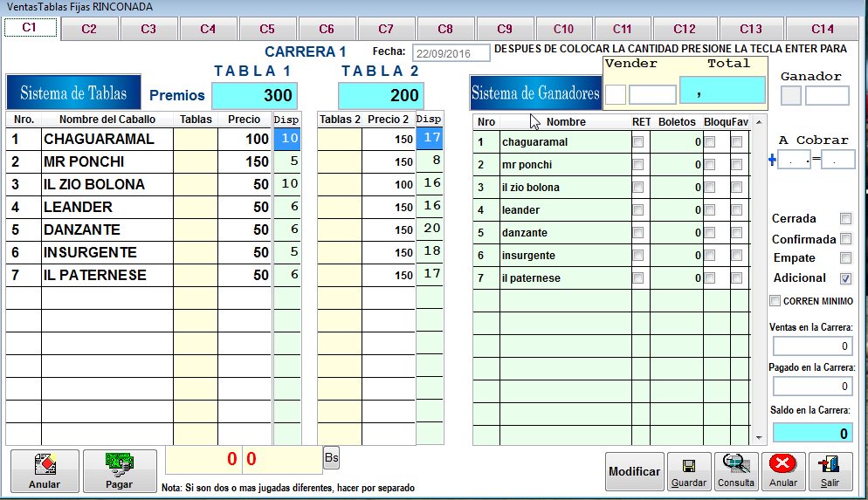Select the IL PATERNESE horse name
The height and width of the screenshot is (500, 868).
(95, 275)
